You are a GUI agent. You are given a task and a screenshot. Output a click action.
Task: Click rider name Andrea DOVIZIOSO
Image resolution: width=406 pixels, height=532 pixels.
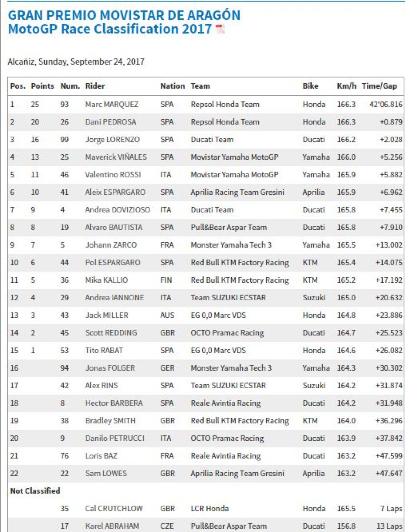[117, 210]
